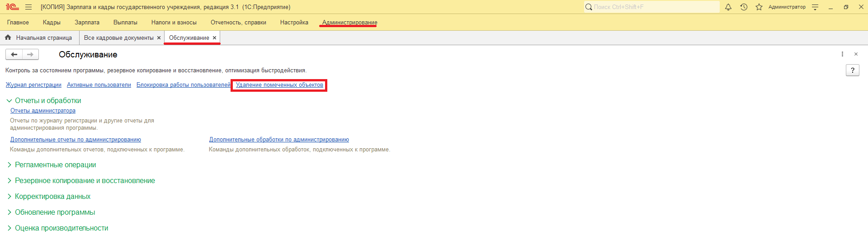Open the Активные пользователи link
The width and height of the screenshot is (868, 240).
point(99,85)
